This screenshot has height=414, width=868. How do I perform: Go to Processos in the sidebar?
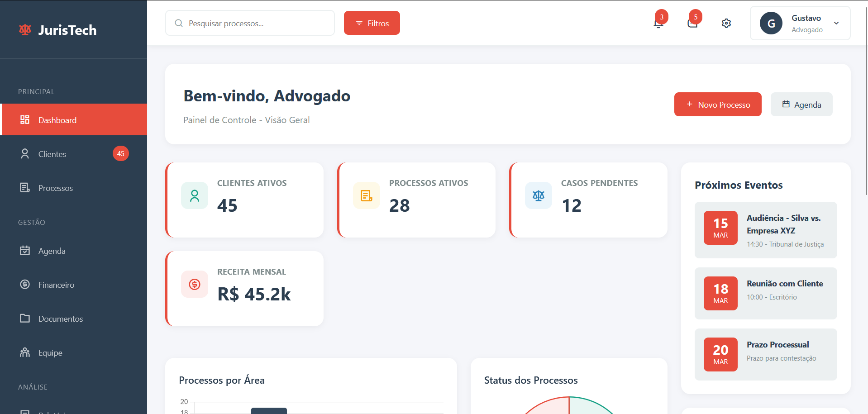click(55, 188)
